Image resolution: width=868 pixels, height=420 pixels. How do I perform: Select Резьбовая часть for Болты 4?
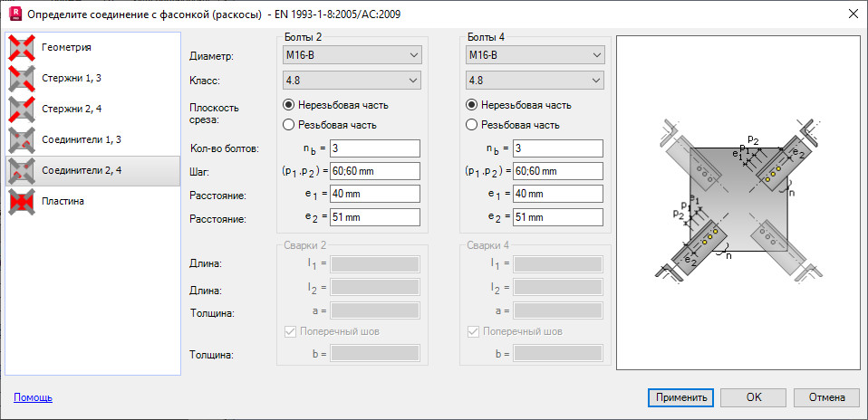[513, 125]
